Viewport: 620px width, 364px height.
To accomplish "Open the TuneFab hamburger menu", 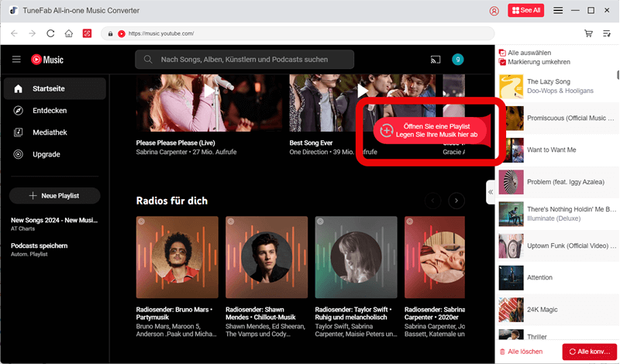I will point(558,10).
